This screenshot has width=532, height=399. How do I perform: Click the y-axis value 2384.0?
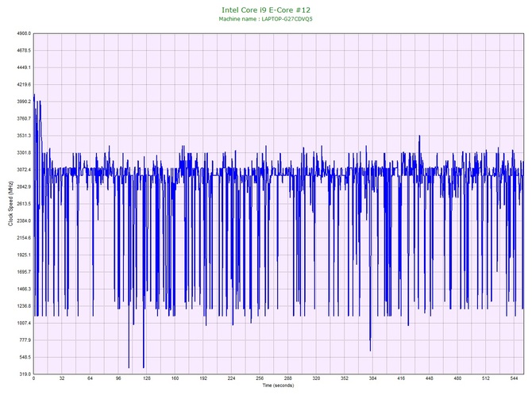pyautogui.click(x=24, y=221)
